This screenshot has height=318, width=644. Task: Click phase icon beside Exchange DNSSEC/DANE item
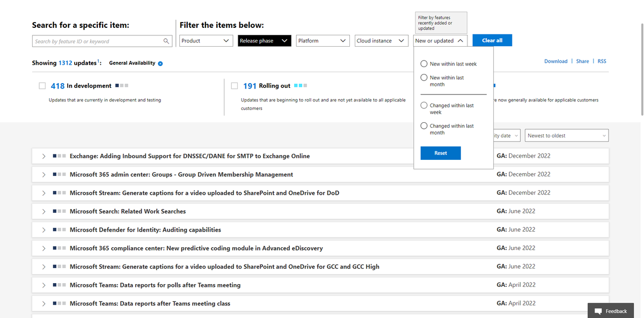tap(60, 156)
